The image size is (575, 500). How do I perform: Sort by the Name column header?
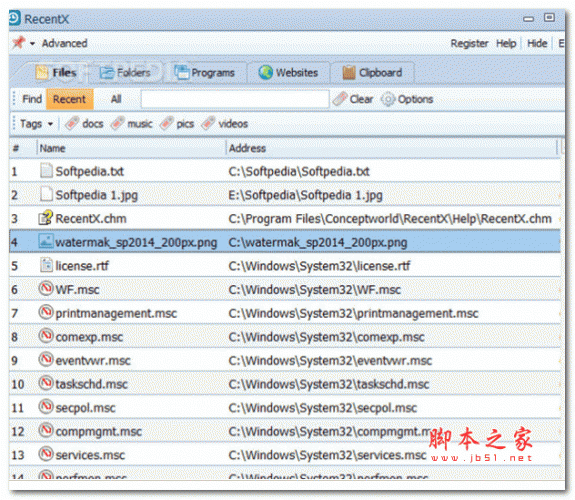click(131, 148)
